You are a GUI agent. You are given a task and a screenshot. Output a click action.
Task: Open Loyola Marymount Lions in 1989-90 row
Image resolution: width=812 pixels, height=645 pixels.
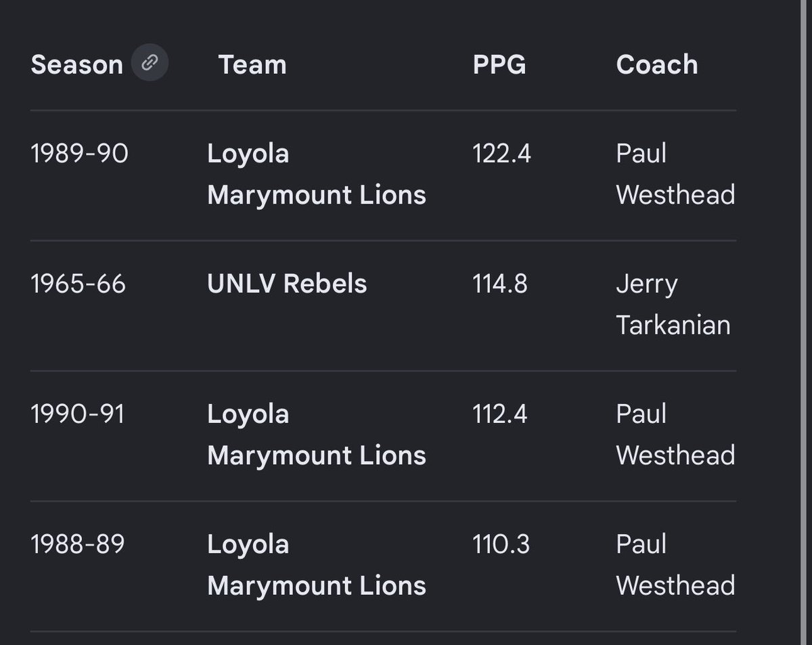[317, 175]
